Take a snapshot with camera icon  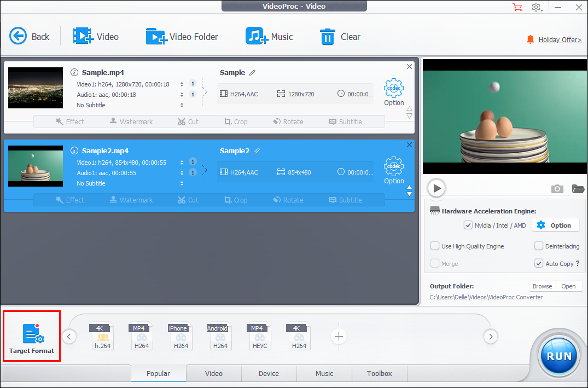pyautogui.click(x=557, y=188)
